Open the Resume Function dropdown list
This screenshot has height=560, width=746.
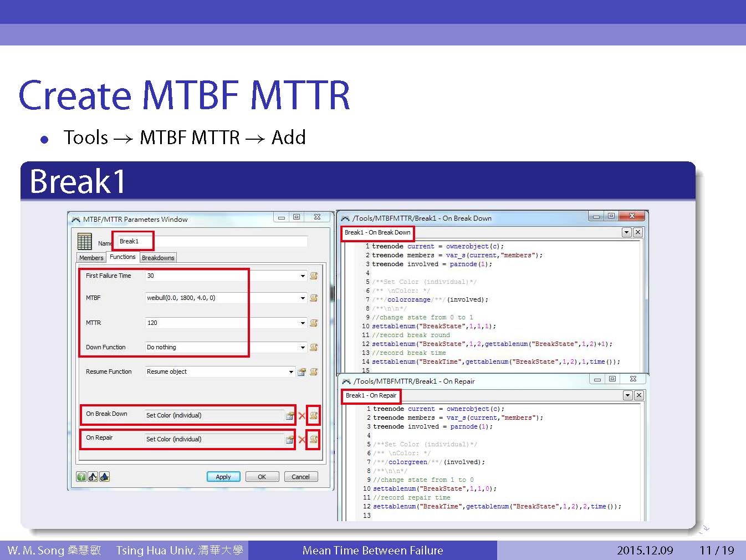[291, 372]
